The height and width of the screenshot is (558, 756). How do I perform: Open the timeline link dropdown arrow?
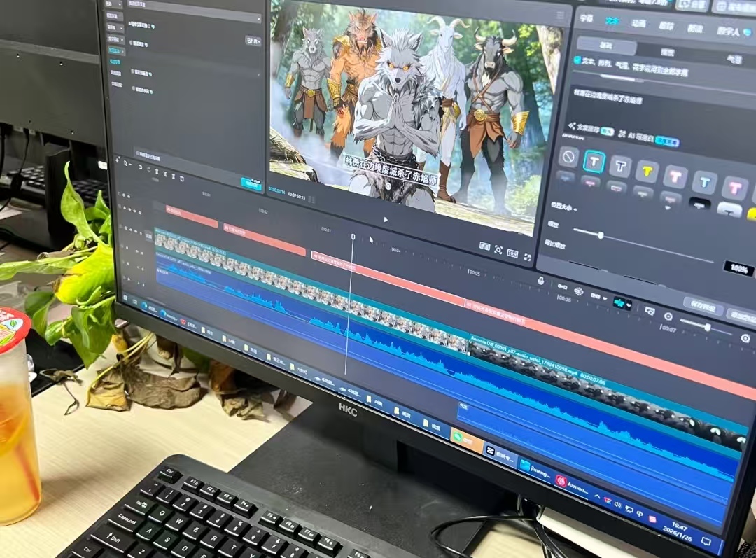605,298
